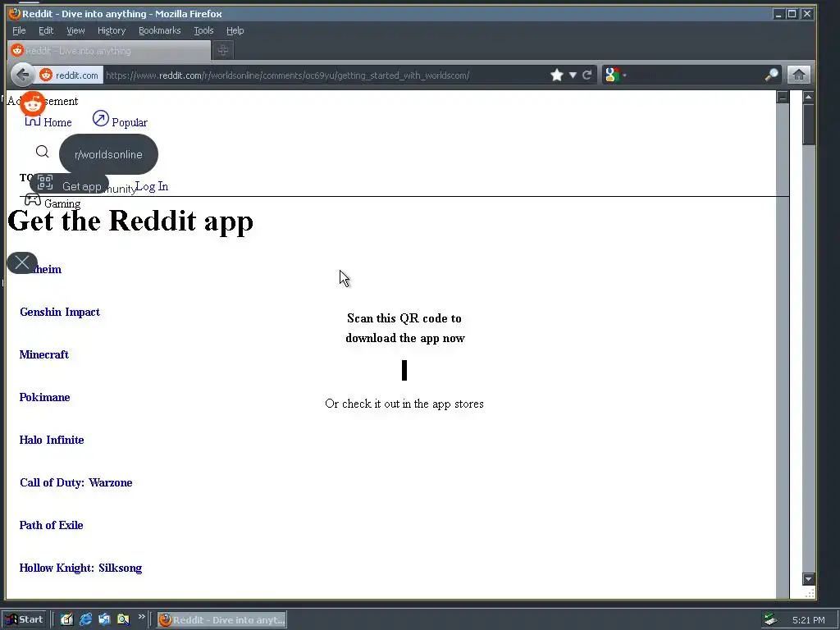Image resolution: width=840 pixels, height=630 pixels.
Task: Click the 5:21 PM taskbar clock
Action: (x=808, y=620)
